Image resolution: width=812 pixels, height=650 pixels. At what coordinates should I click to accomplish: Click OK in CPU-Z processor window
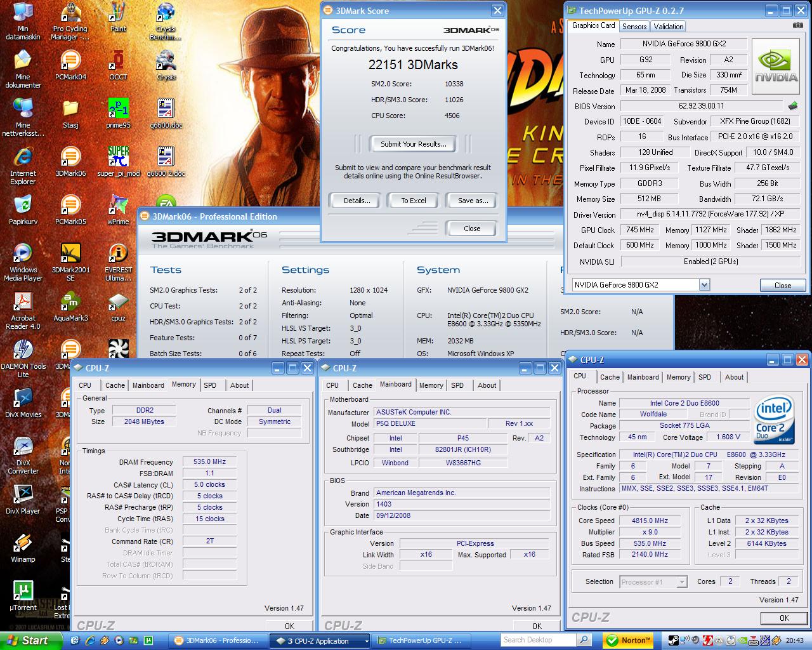784,618
